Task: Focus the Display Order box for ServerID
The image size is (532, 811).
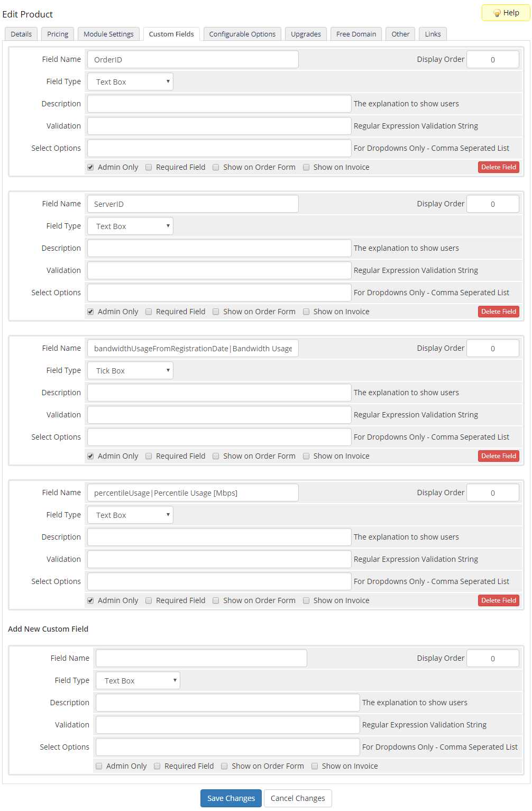Action: pos(492,204)
